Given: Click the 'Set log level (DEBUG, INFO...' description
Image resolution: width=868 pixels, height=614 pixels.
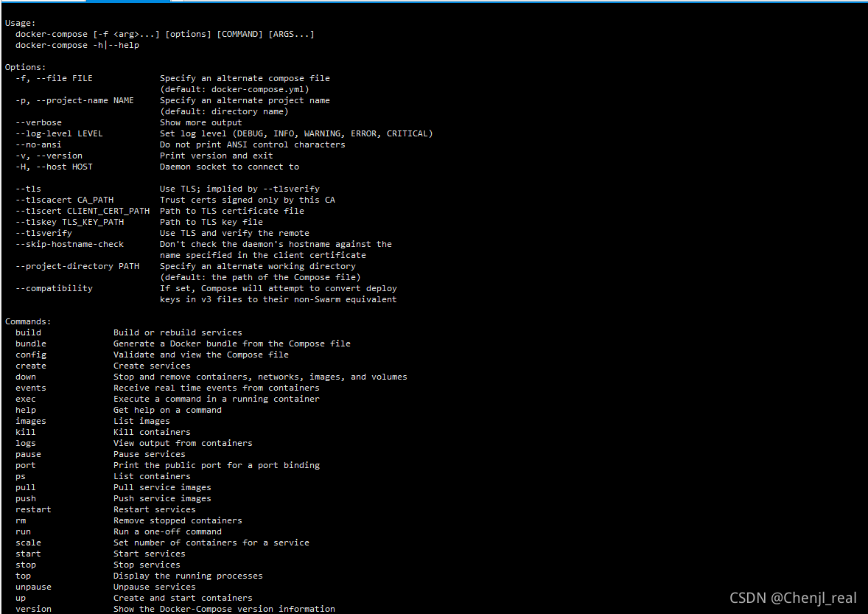Looking at the screenshot, I should click(x=297, y=134).
